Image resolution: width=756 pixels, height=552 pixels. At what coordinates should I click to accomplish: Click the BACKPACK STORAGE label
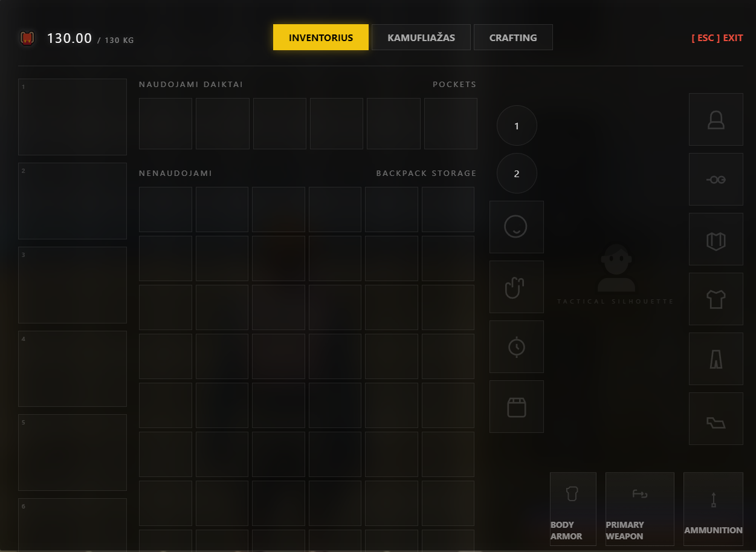tap(426, 174)
